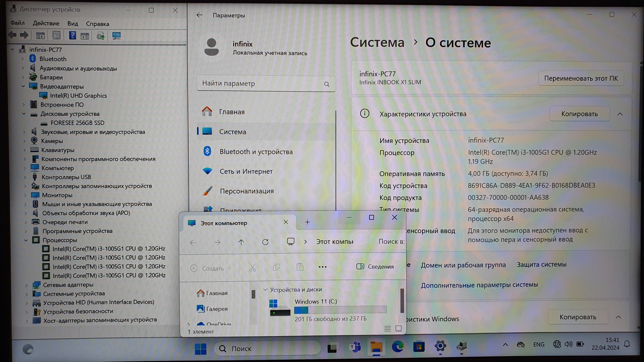Open Дополнительные параметры системы link

coord(479,285)
